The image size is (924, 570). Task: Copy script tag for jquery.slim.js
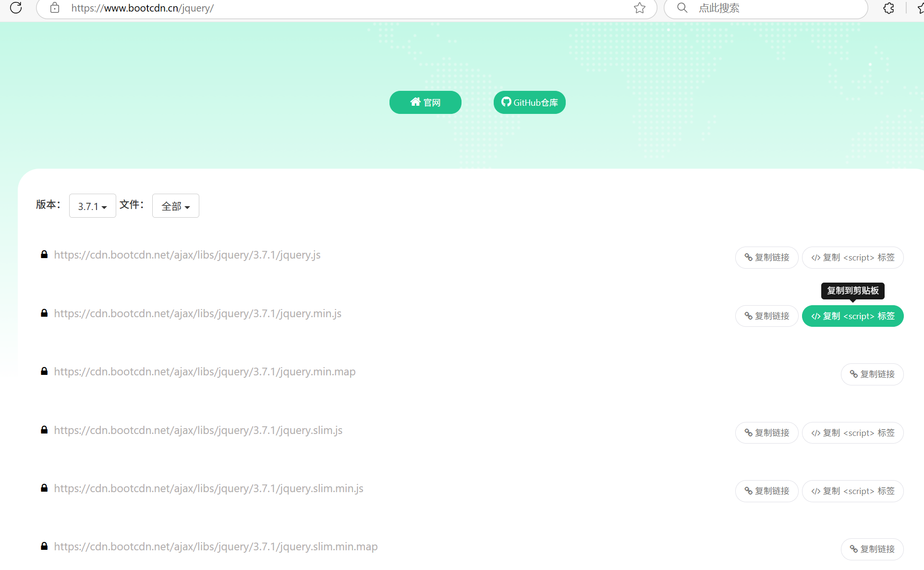852,433
